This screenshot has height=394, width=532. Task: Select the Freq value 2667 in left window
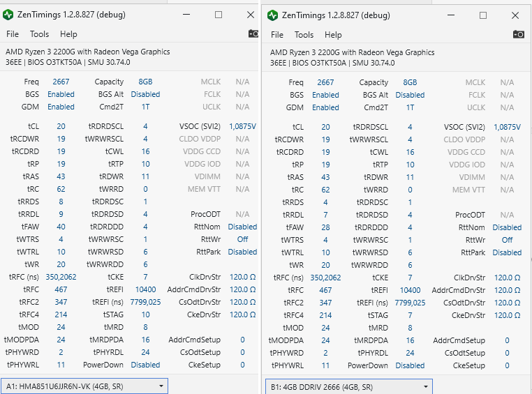(x=61, y=82)
